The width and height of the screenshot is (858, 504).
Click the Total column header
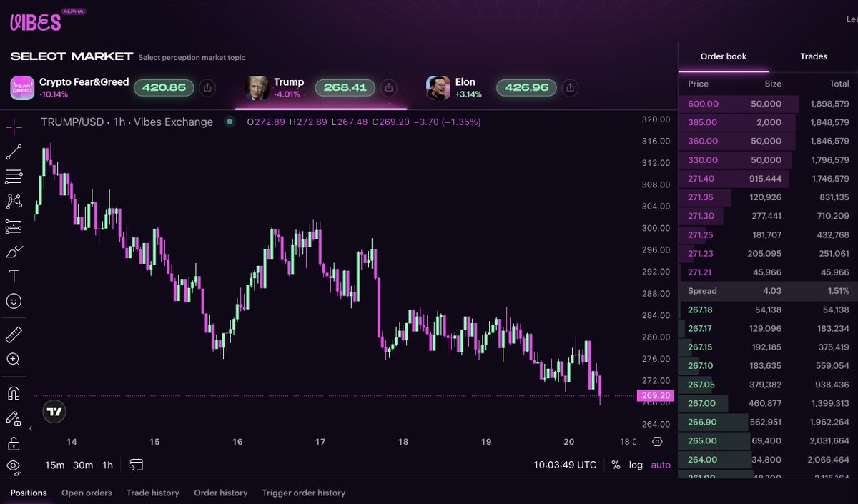tap(839, 84)
